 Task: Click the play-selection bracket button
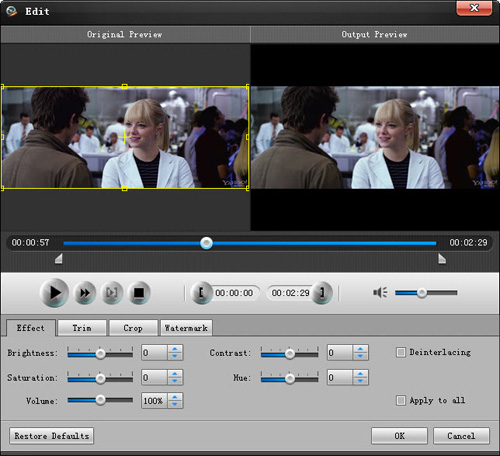[x=112, y=293]
